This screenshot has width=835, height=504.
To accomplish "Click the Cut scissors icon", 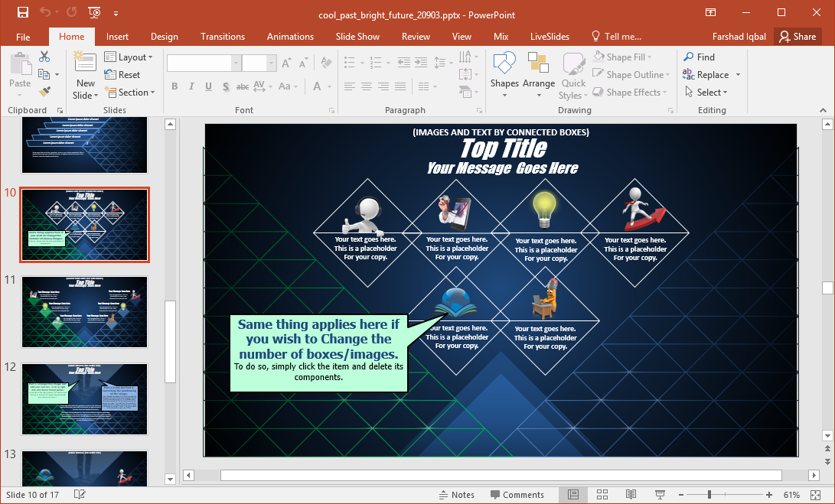I will 44,57.
